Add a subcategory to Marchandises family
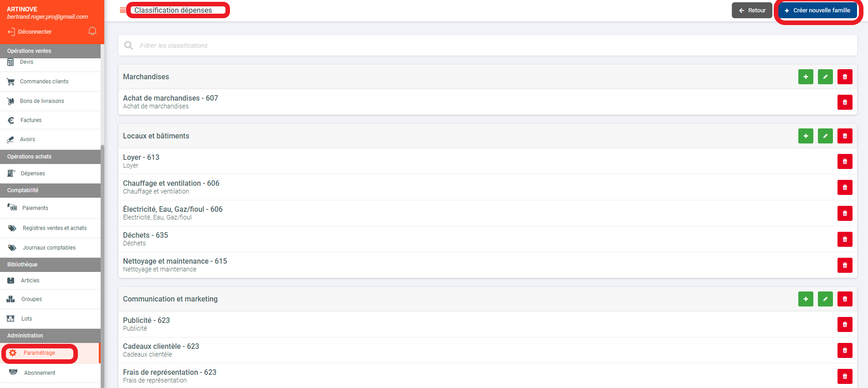 (x=806, y=77)
